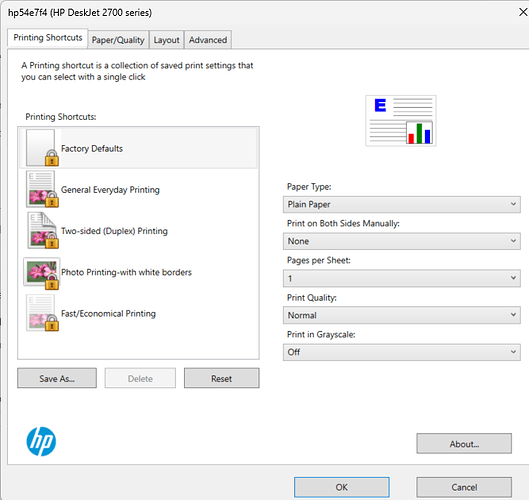Switch to the Paper/Quality tab
Screen dimensions: 529x500
tap(118, 40)
